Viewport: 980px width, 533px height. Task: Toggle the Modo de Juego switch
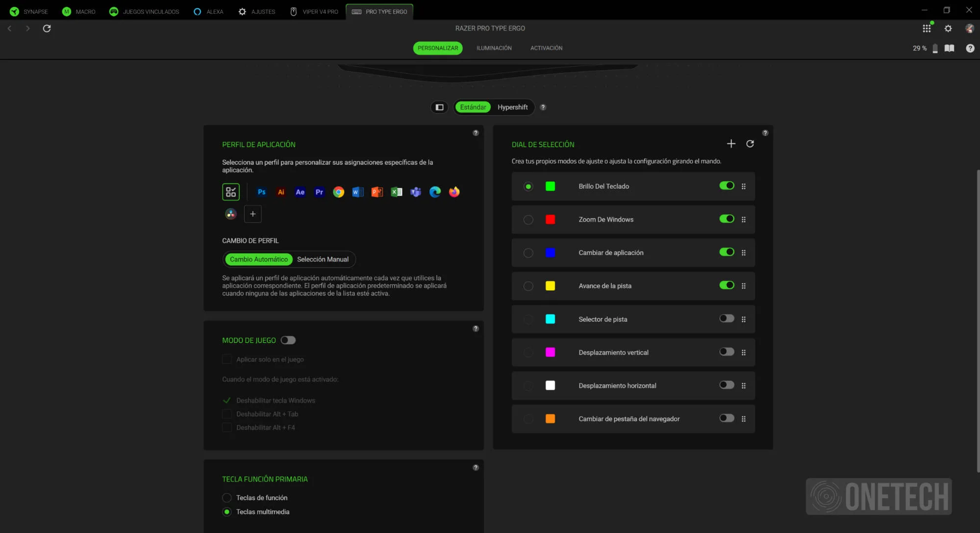(x=288, y=340)
